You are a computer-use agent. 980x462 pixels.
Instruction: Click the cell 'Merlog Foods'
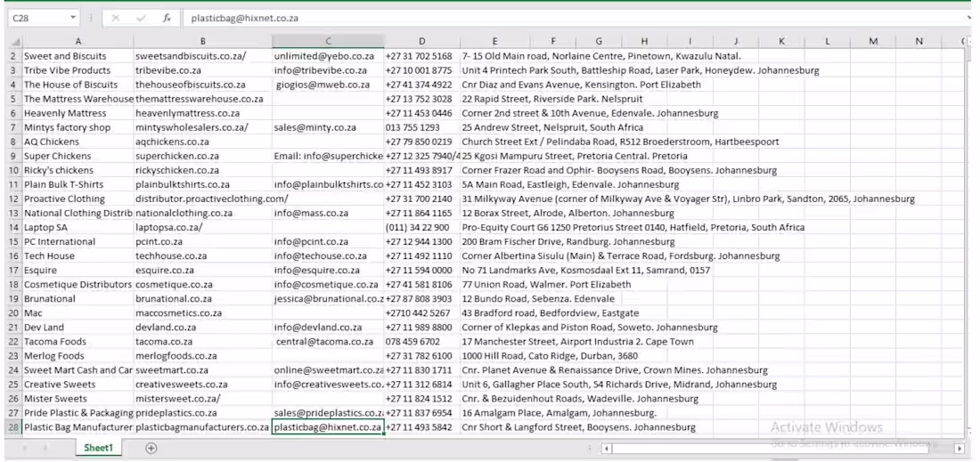[78, 356]
